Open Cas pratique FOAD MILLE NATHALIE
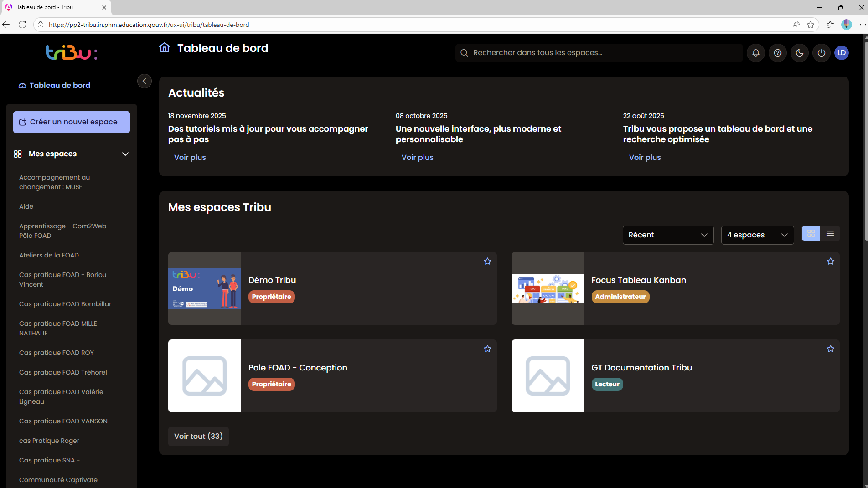The height and width of the screenshot is (488, 868). (x=58, y=329)
